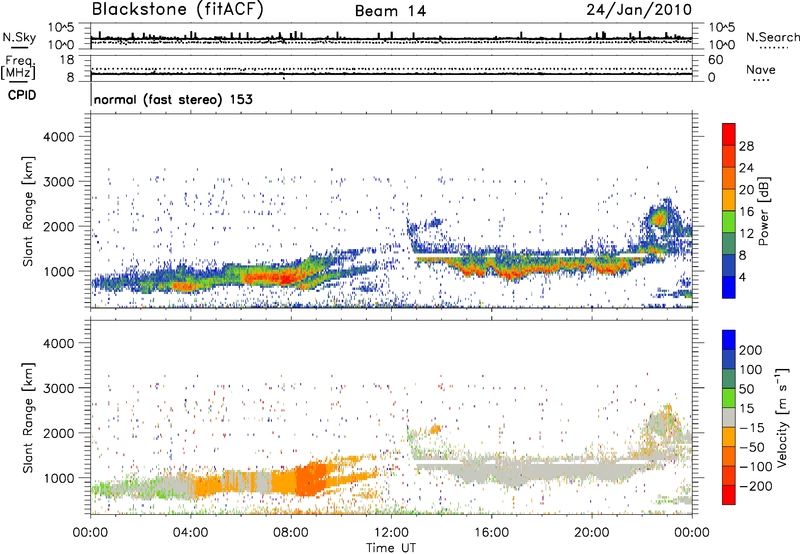Image resolution: width=800 pixels, height=554 pixels.
Task: Click the 'Freq. [MHz]' axis label
Action: [18, 68]
